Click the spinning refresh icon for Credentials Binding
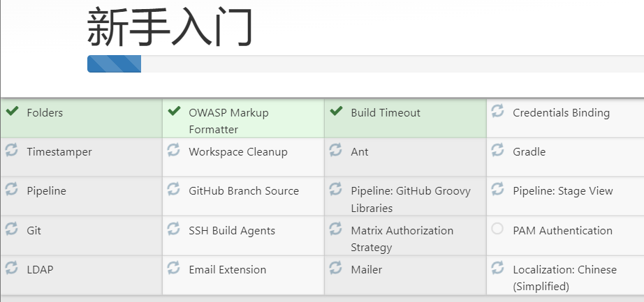Image resolution: width=644 pixels, height=302 pixels. point(497,111)
